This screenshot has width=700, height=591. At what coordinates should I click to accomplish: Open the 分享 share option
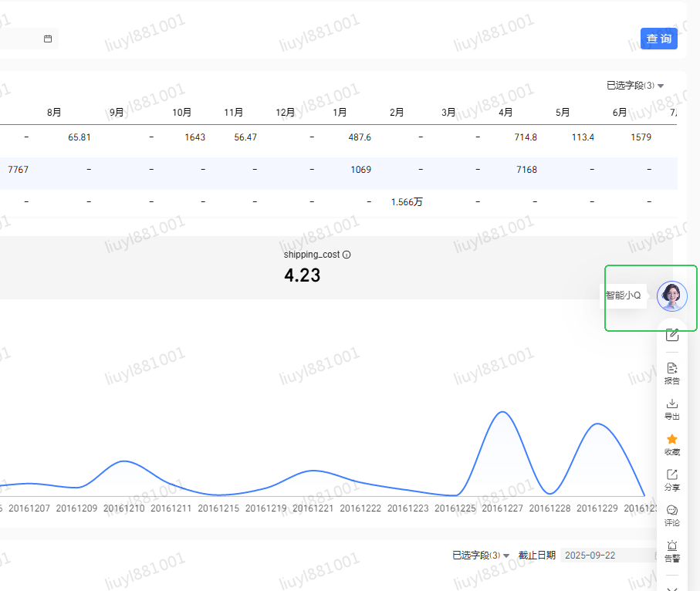click(671, 479)
